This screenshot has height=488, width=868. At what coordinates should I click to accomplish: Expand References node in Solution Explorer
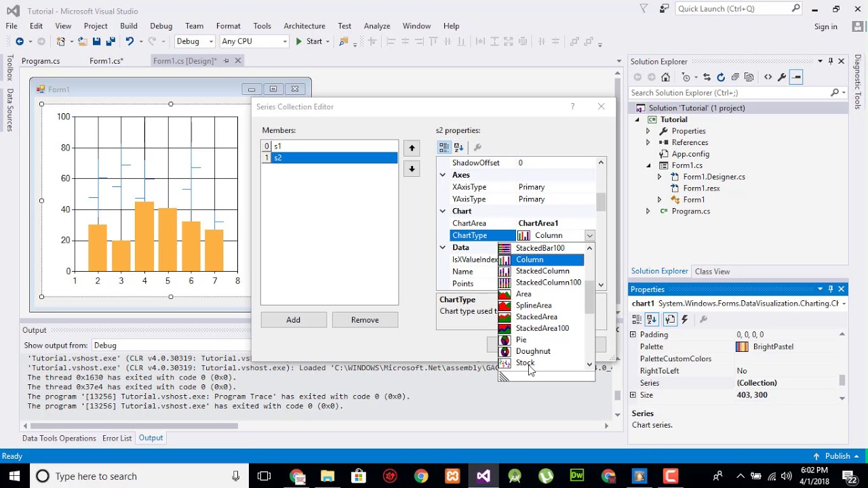(648, 142)
